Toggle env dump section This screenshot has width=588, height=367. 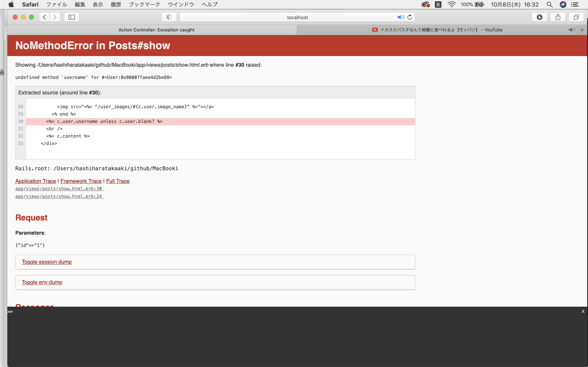pyautogui.click(x=42, y=282)
